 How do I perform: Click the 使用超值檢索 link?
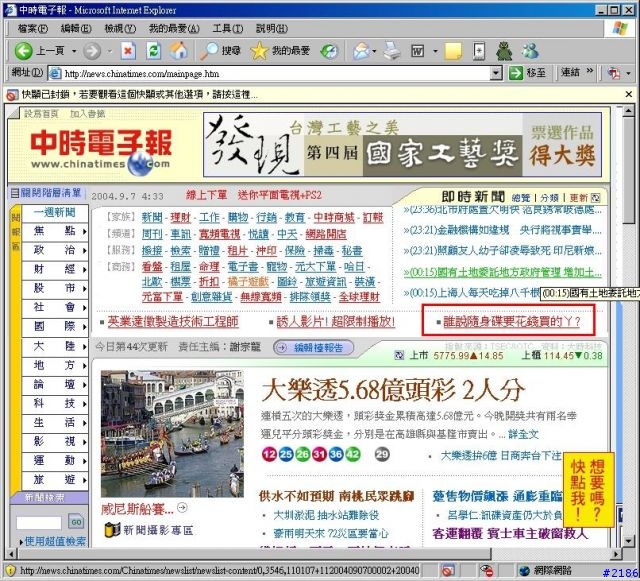[x=55, y=542]
